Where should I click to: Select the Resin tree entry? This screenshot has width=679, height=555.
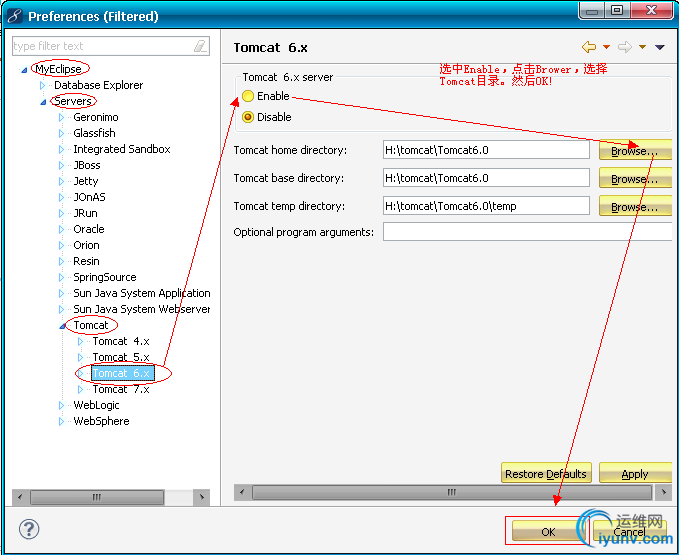[x=86, y=261]
